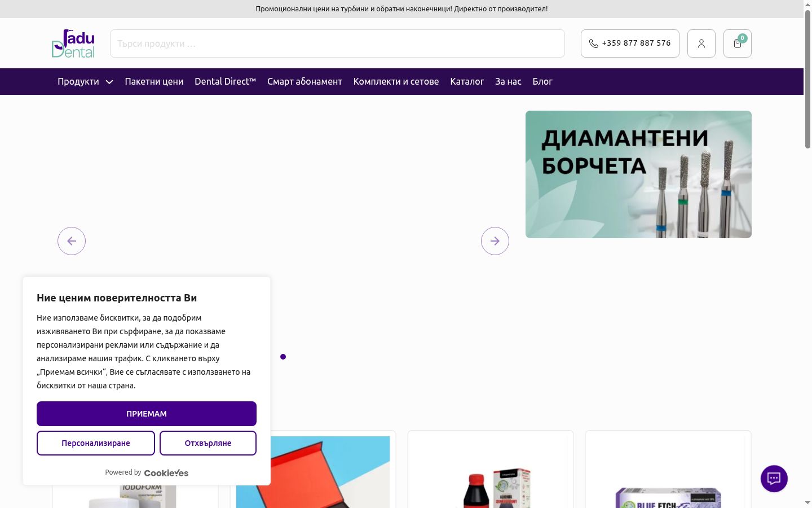Click the Jadu Dental logo
This screenshot has width=812, height=508.
pos(73,43)
